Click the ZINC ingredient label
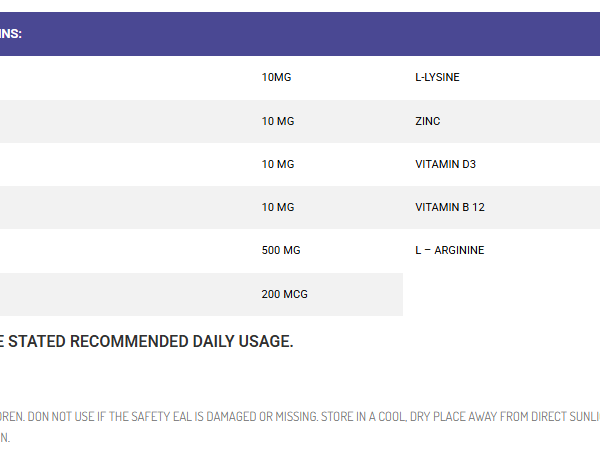The image size is (600, 461). point(427,121)
